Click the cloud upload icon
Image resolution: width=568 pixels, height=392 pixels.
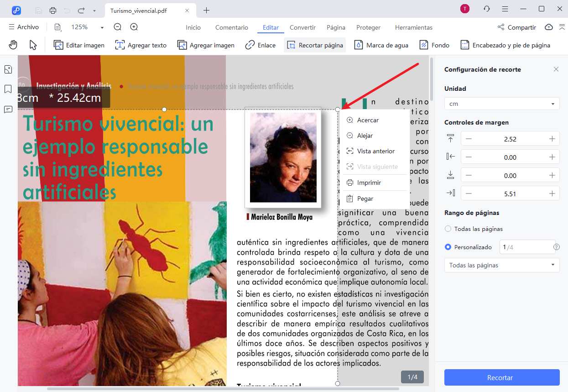coord(549,27)
